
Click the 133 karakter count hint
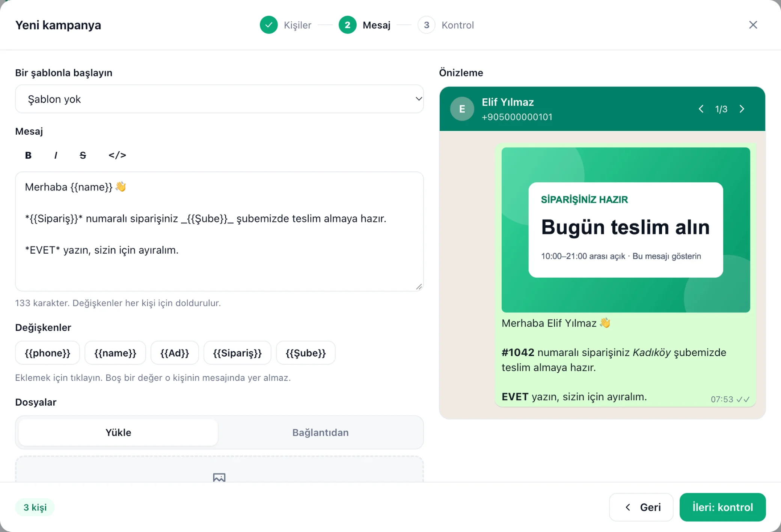[x=118, y=303]
